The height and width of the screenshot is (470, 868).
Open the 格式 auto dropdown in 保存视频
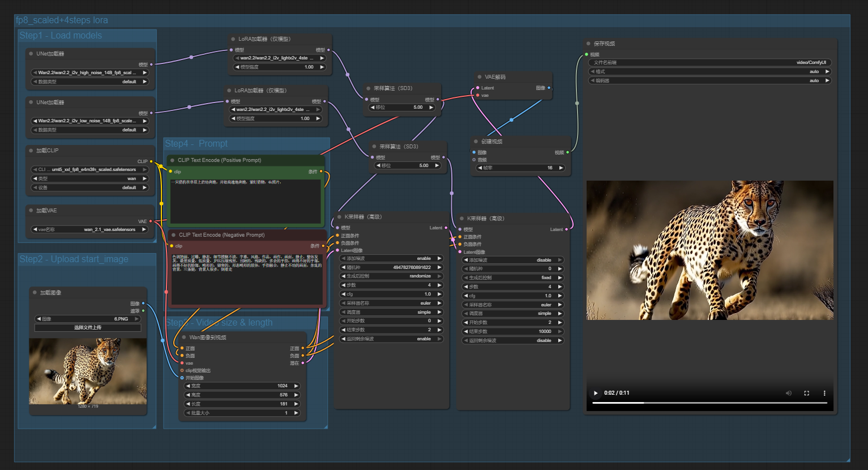pos(710,71)
